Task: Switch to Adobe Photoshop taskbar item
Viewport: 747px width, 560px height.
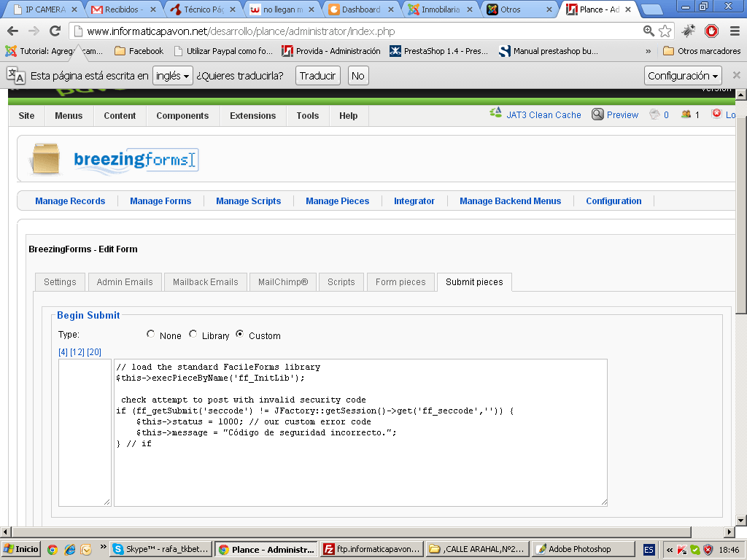Action: 583,550
